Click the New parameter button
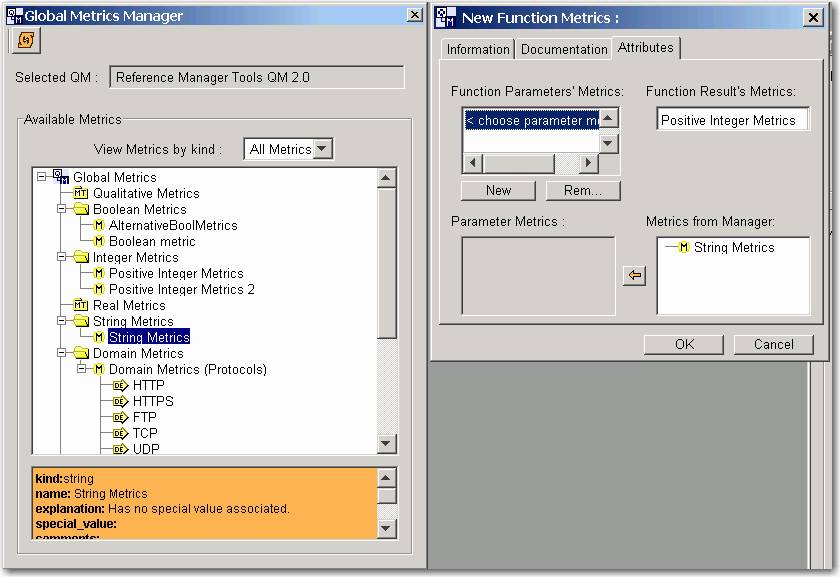Viewport: 840px width, 577px height. 498,190
